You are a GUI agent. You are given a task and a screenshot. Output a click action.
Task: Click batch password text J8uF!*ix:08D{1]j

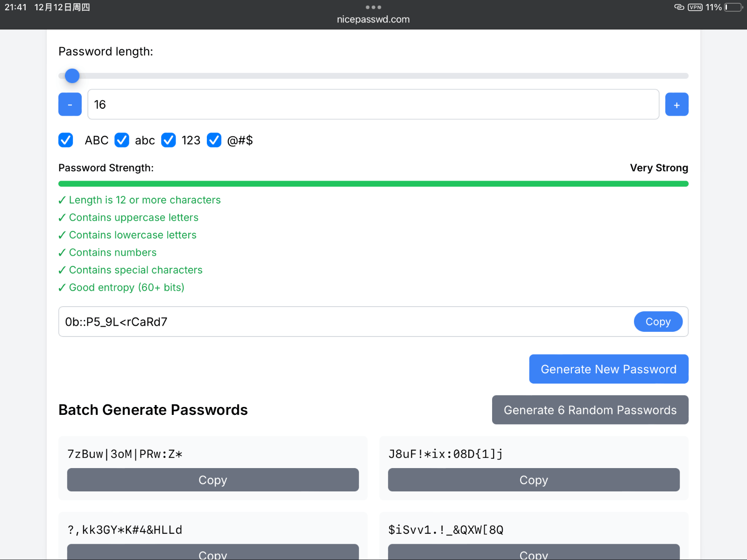point(445,454)
